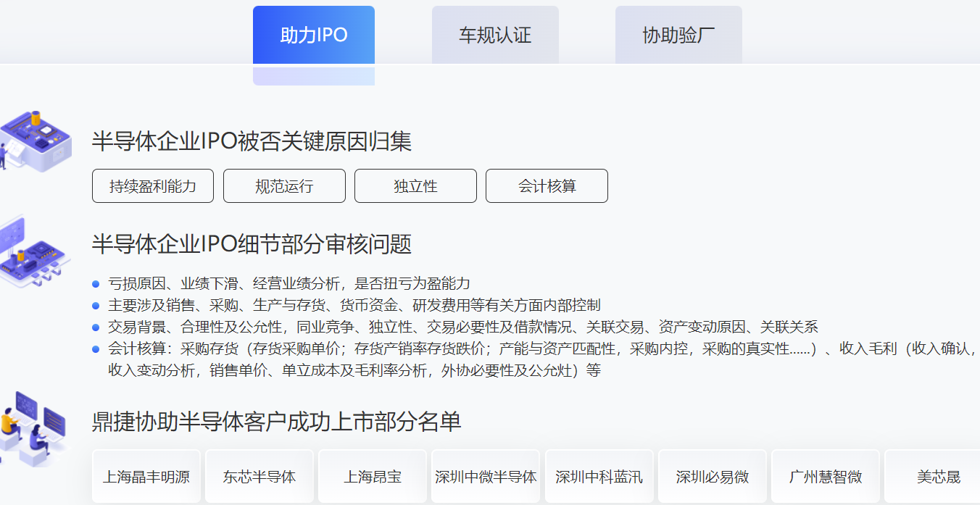Click the bullet line starting 交易背景、合理性及公允性
The width and height of the screenshot is (980, 505).
[462, 327]
